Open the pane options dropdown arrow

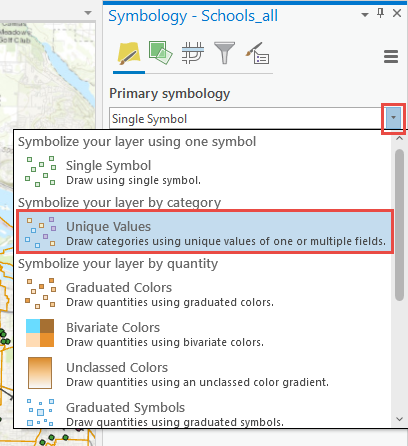(365, 15)
